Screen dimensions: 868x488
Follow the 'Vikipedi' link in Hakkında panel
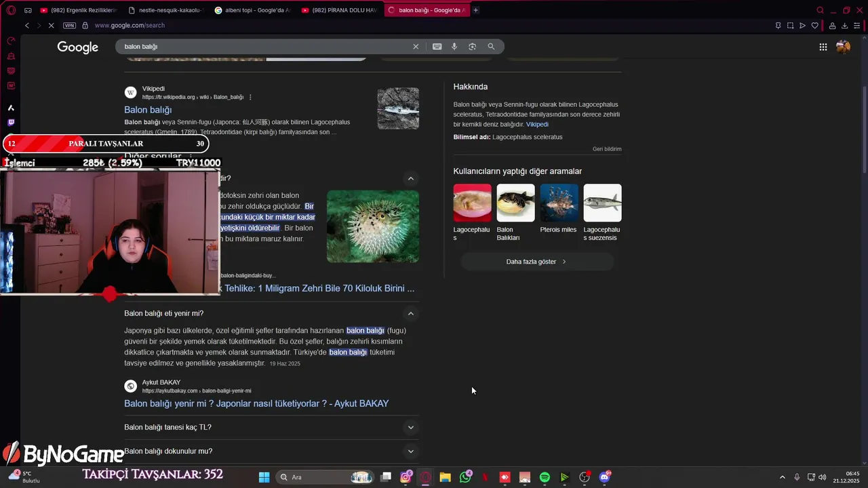(x=537, y=125)
